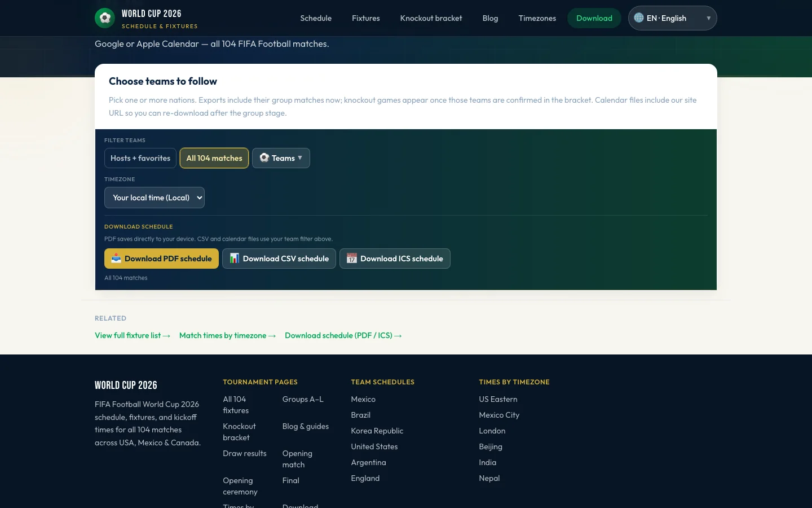The height and width of the screenshot is (508, 812).
Task: Click the All 104 matches status text
Action: click(126, 278)
